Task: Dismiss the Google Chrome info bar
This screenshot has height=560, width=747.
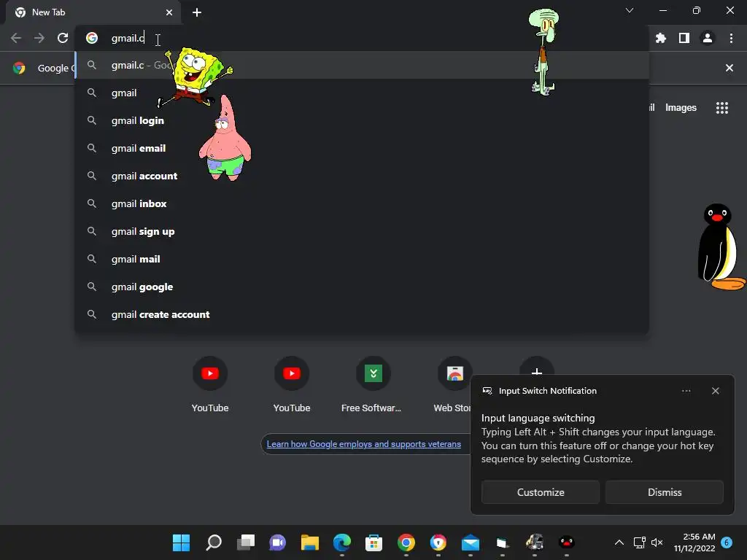Action: (x=729, y=68)
